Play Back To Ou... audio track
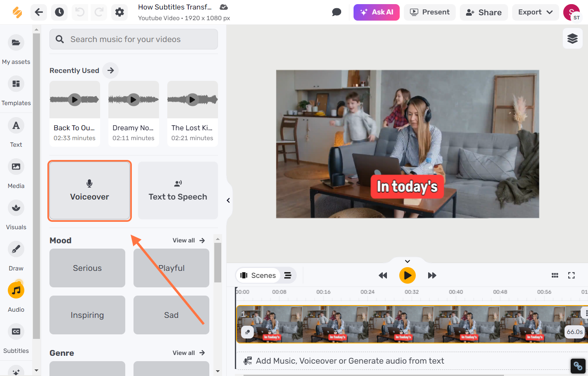Image resolution: width=588 pixels, height=376 pixels. (x=75, y=99)
